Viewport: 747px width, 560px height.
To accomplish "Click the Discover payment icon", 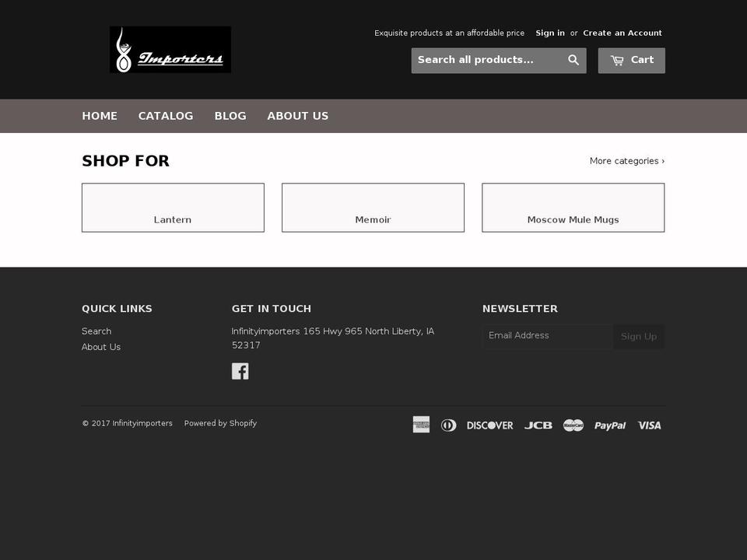I will click(489, 425).
